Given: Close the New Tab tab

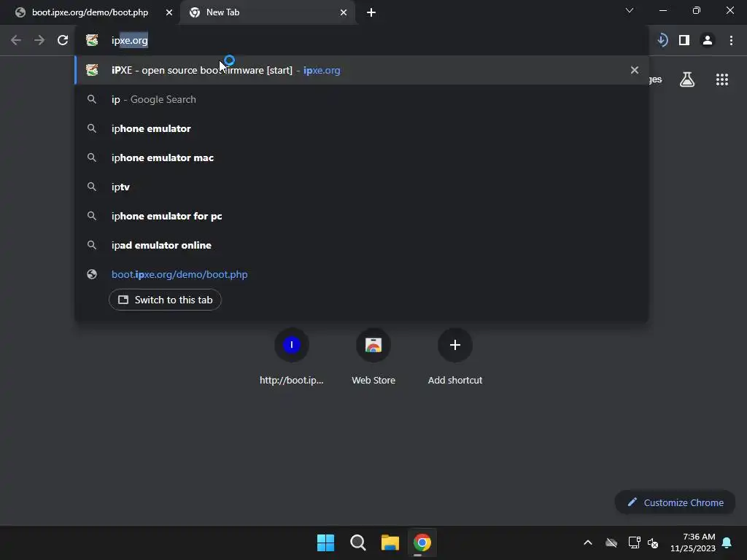Looking at the screenshot, I should pyautogui.click(x=344, y=12).
